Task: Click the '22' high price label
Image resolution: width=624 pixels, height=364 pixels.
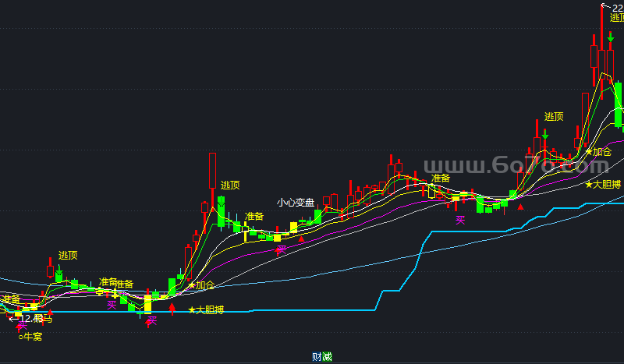Action: 618,9
